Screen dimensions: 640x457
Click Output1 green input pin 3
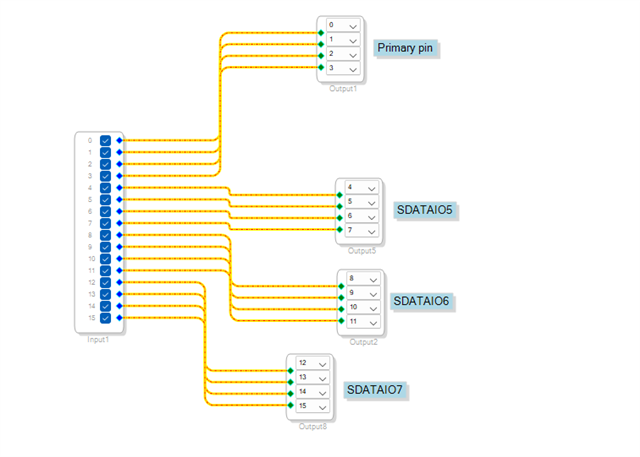321,67
